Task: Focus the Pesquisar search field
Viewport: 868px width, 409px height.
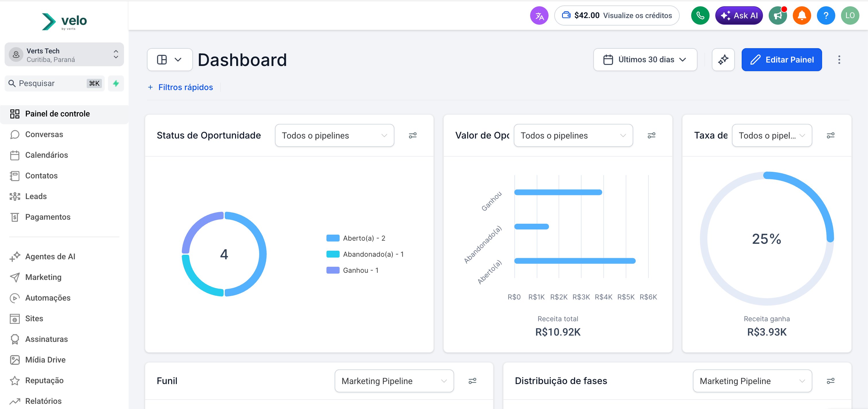Action: point(55,83)
